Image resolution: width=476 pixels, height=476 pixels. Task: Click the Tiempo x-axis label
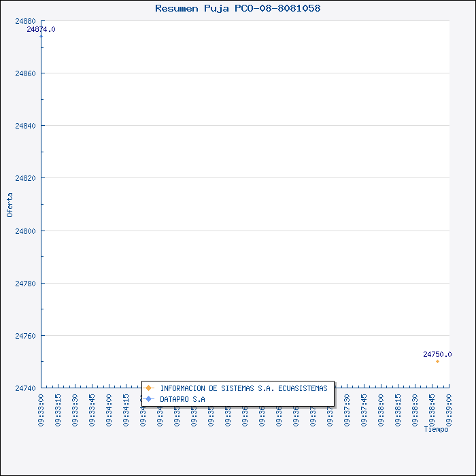coord(436,429)
